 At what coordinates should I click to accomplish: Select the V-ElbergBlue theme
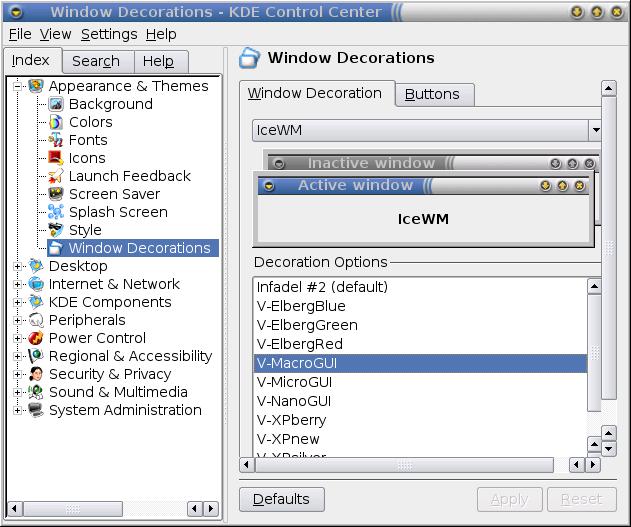pyautogui.click(x=421, y=306)
